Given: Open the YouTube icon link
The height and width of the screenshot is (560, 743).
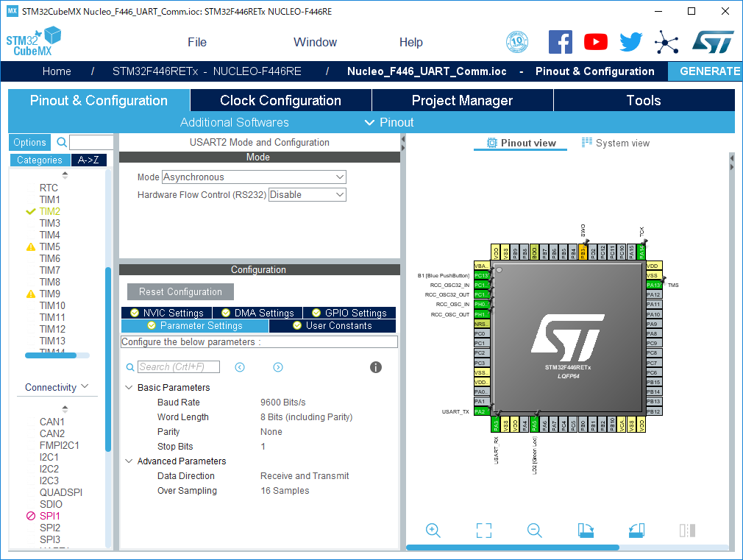Looking at the screenshot, I should pos(596,42).
